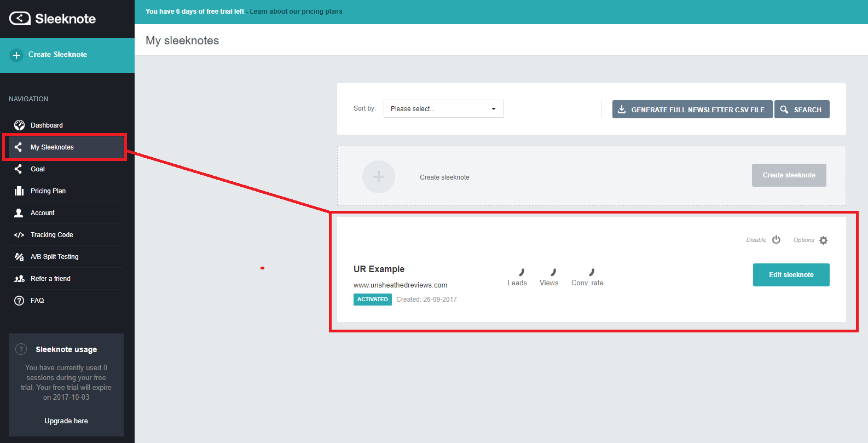868x443 pixels.
Task: Click the Tracking Code brackets icon
Action: tap(19, 235)
